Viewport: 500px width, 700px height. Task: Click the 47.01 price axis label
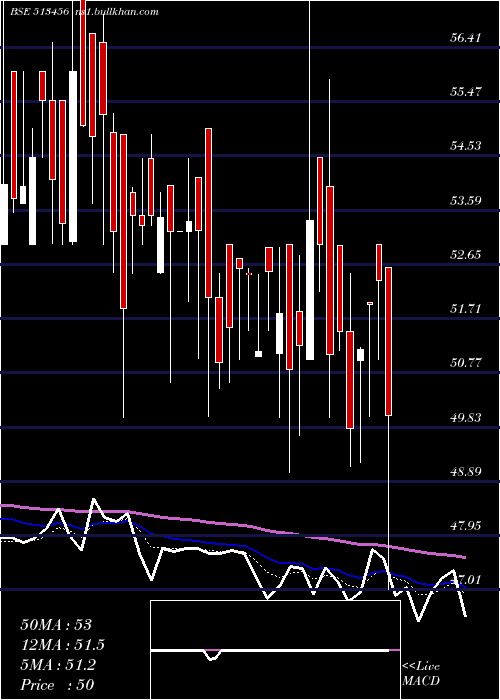pos(465,580)
